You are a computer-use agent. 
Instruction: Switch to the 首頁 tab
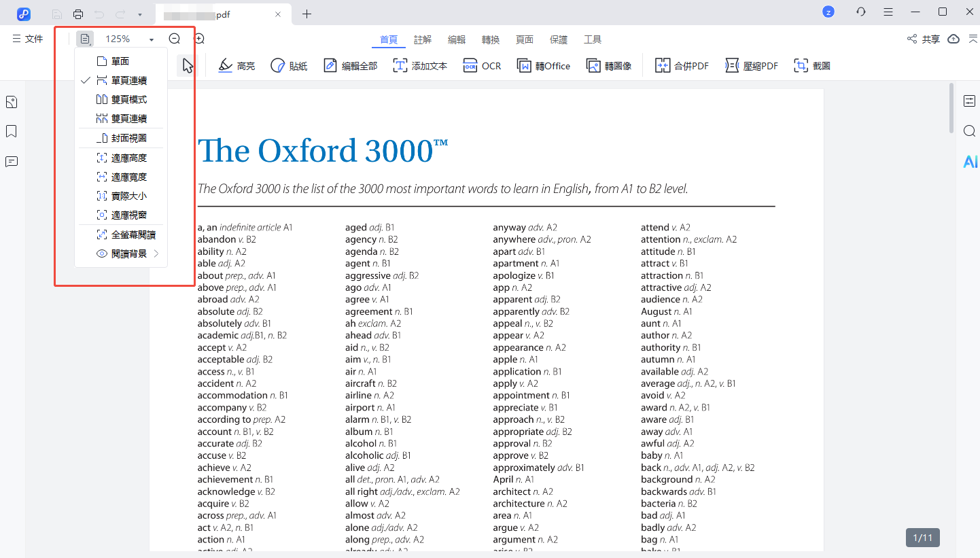coord(389,39)
